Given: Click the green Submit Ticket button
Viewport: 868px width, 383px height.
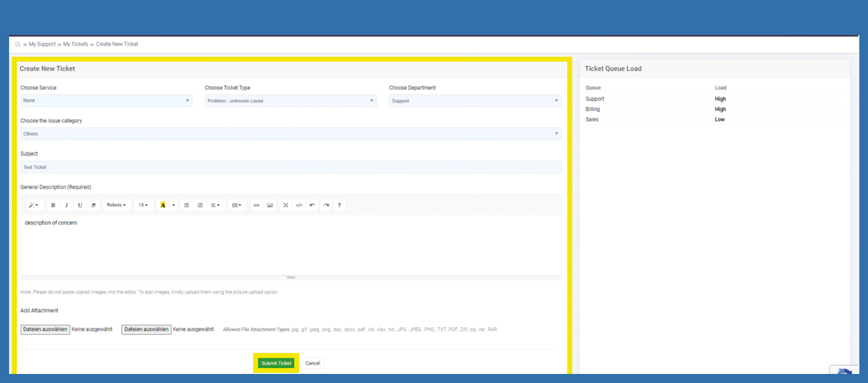Looking at the screenshot, I should click(276, 363).
